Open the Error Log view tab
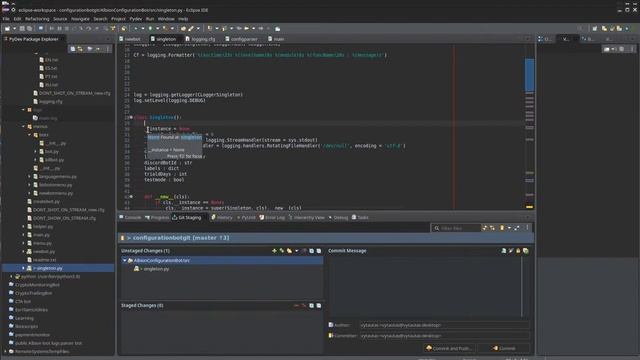640x360 pixels. tap(272, 218)
